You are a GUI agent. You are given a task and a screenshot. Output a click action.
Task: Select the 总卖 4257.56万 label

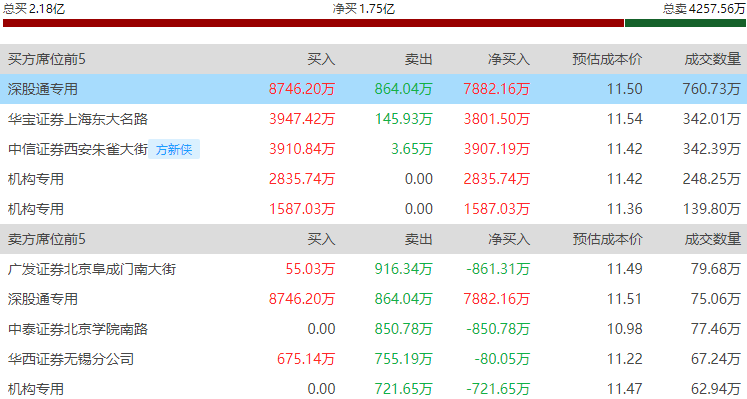pyautogui.click(x=704, y=9)
